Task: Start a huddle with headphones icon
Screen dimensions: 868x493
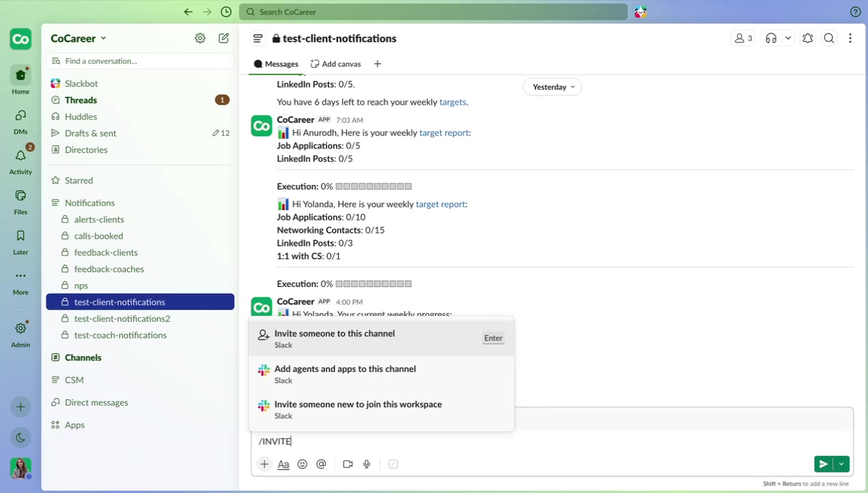Action: click(771, 38)
